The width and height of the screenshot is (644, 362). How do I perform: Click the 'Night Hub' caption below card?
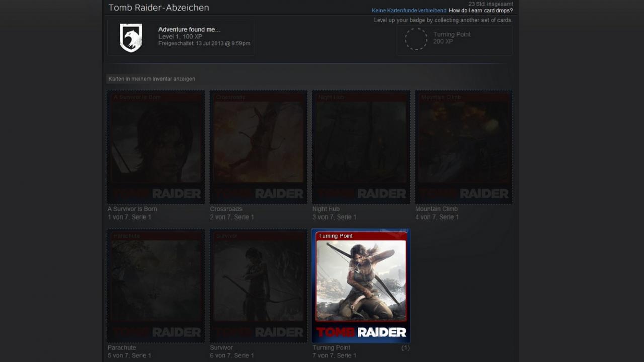click(326, 209)
